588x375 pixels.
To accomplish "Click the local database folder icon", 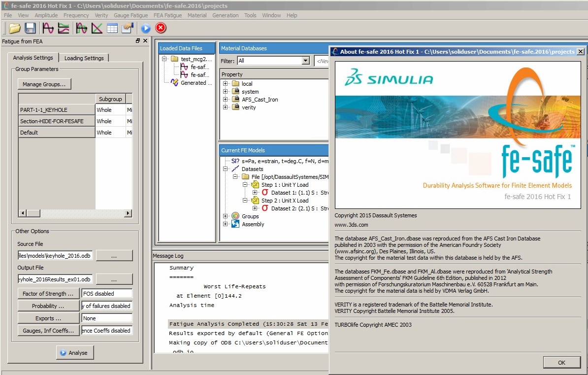I will point(235,83).
